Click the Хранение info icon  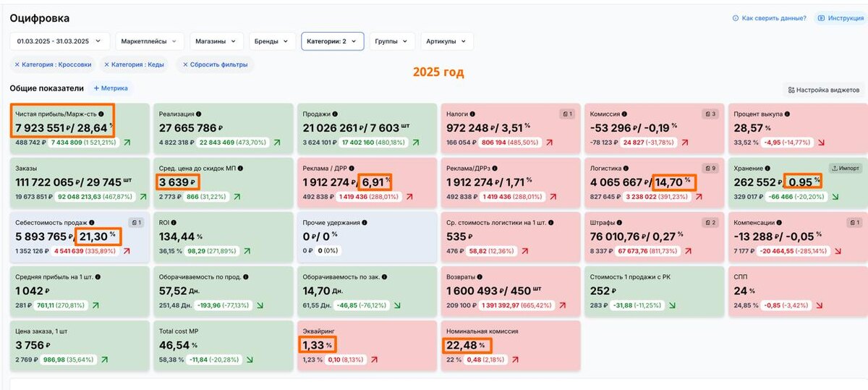coord(767,169)
